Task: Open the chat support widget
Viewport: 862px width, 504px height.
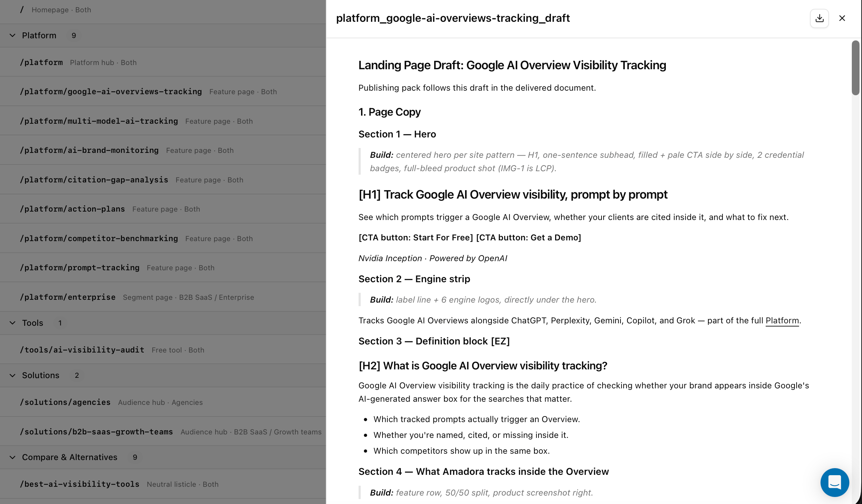Action: pyautogui.click(x=835, y=482)
